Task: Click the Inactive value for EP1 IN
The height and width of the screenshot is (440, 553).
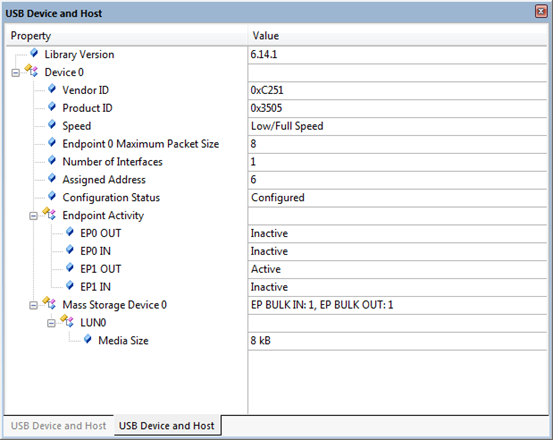Action: (x=269, y=287)
